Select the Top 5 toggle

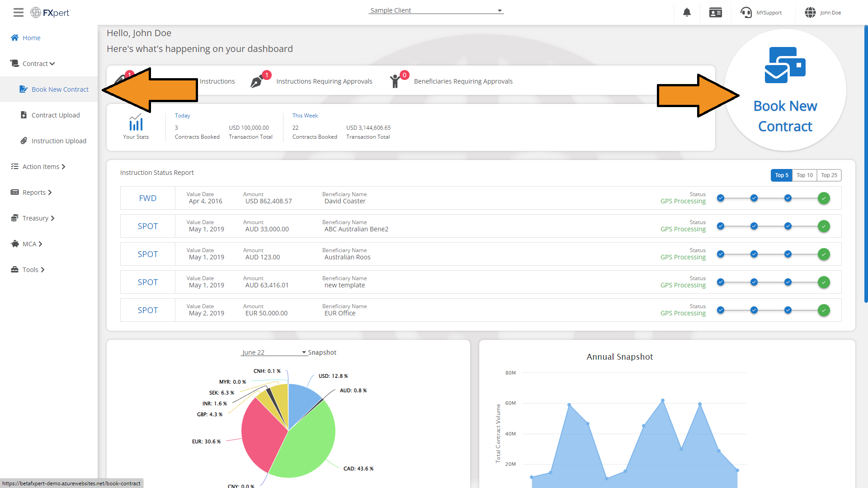(x=781, y=175)
